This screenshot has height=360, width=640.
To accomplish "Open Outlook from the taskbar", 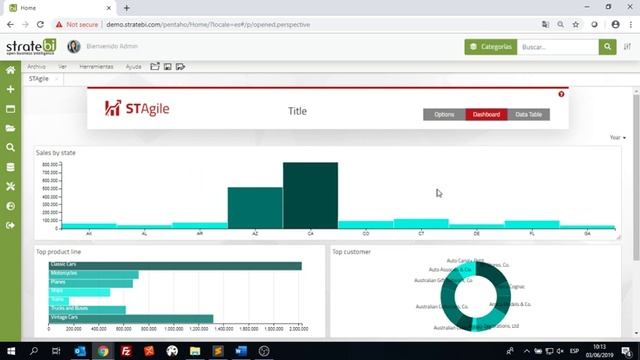I will (x=80, y=351).
